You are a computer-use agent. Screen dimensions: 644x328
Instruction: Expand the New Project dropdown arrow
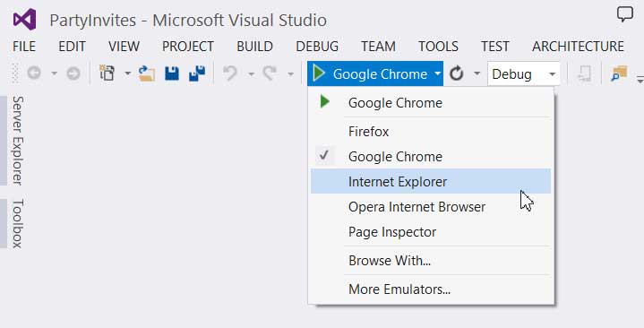coord(127,74)
